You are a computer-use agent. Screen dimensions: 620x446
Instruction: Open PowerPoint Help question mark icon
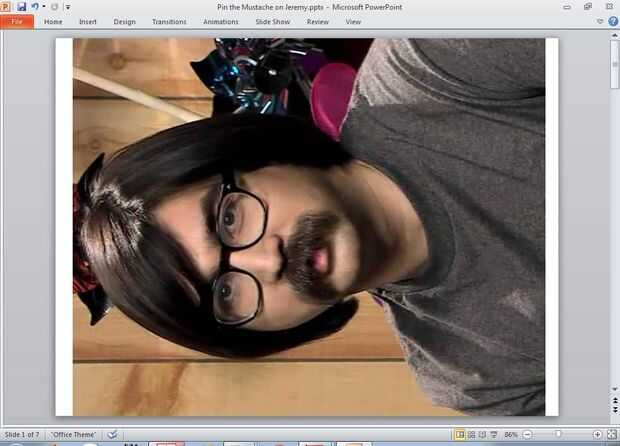pyautogui.click(x=613, y=21)
